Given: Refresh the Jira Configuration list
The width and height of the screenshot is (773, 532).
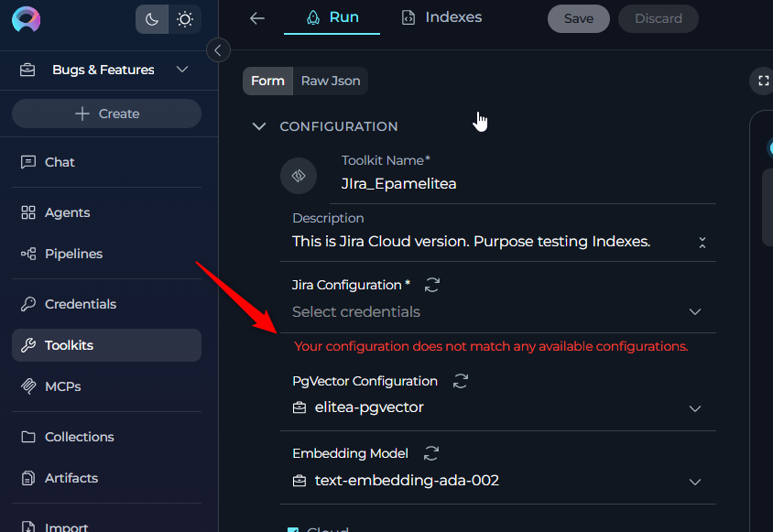Looking at the screenshot, I should click(x=432, y=285).
